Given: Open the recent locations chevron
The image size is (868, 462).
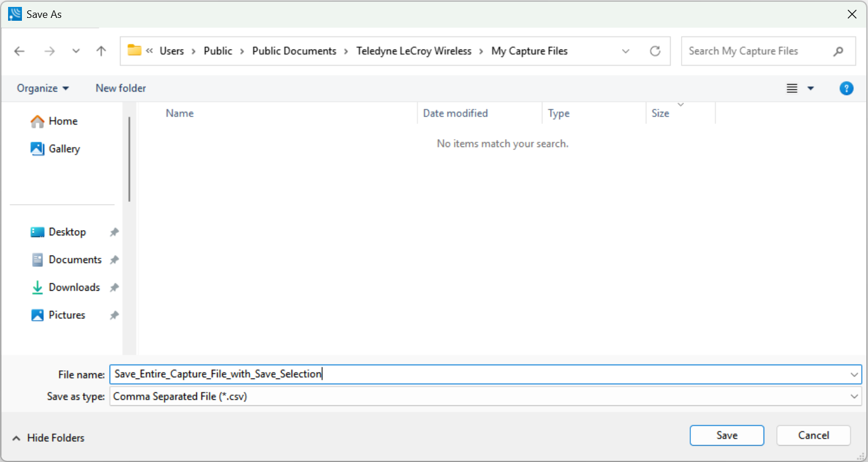Looking at the screenshot, I should tap(76, 51).
